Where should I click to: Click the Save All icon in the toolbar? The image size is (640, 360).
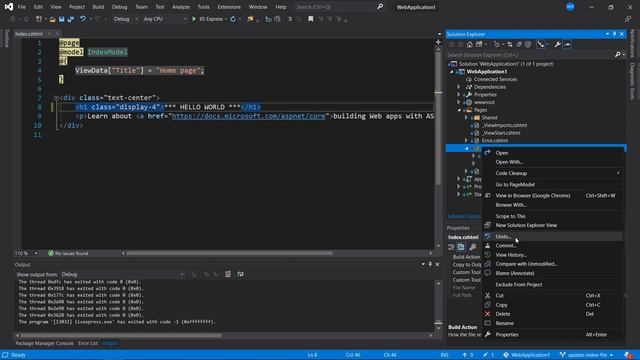pyautogui.click(x=70, y=19)
